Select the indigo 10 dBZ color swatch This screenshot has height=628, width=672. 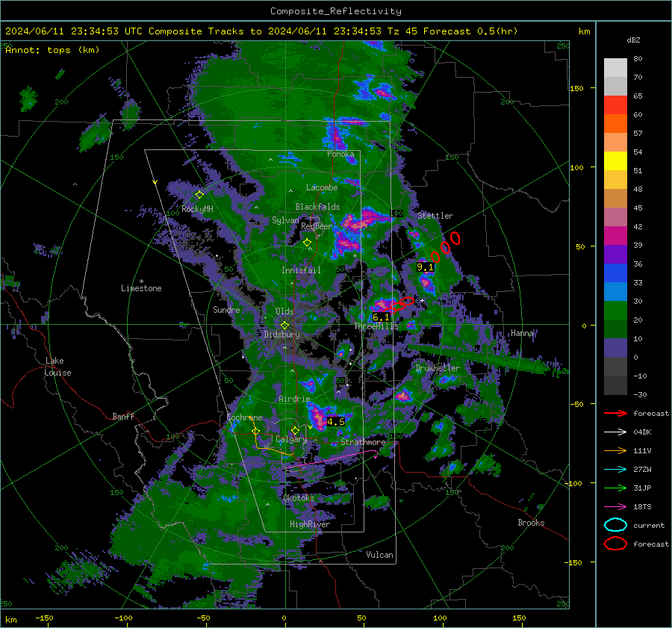[615, 348]
